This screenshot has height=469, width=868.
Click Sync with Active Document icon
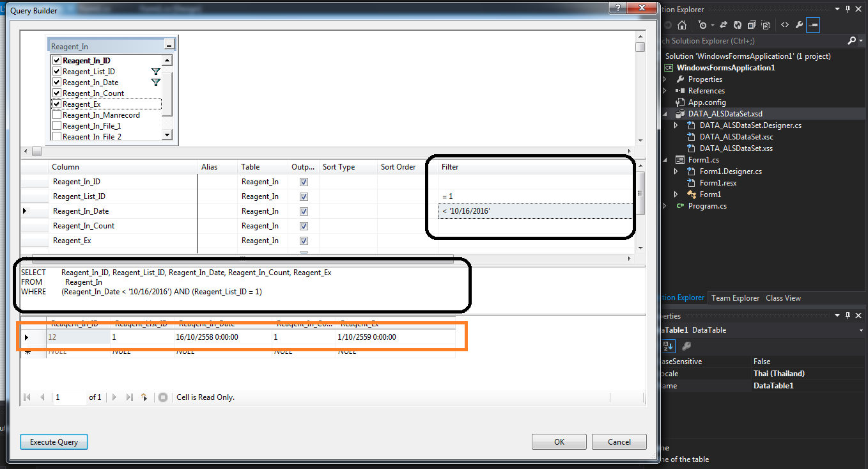(x=724, y=25)
